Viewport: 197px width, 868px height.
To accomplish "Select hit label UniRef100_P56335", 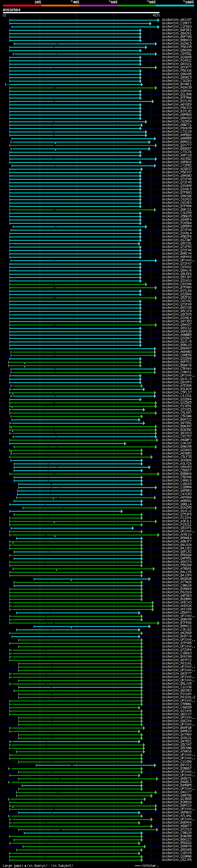I will 177,47.
